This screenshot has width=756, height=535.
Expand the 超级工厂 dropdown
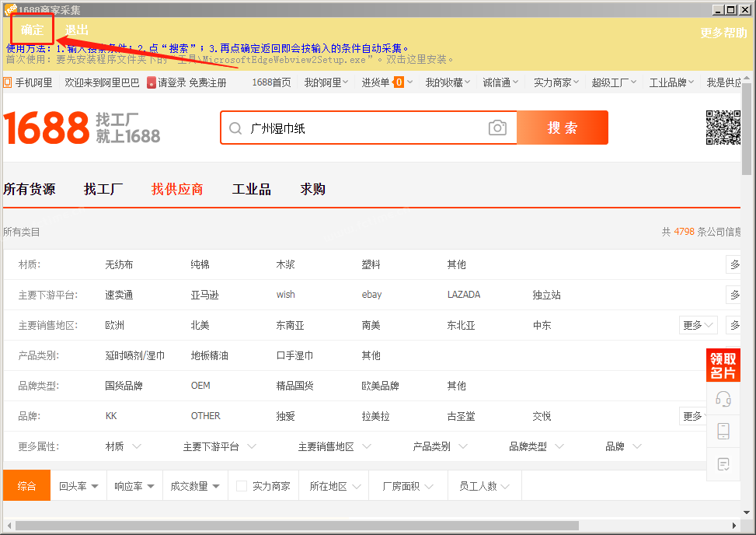coord(614,82)
